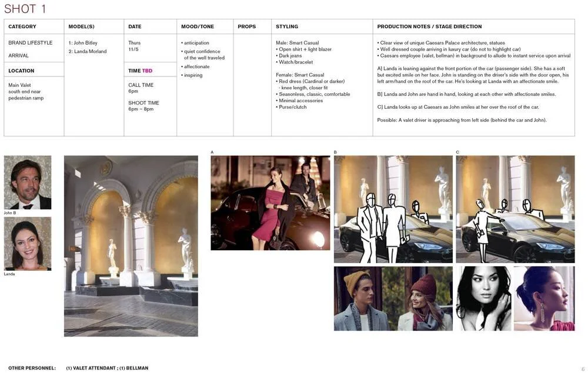Image resolution: width=588 pixels, height=373 pixels.
Task: Click model name '2: Landa Morland'
Action: click(x=88, y=51)
